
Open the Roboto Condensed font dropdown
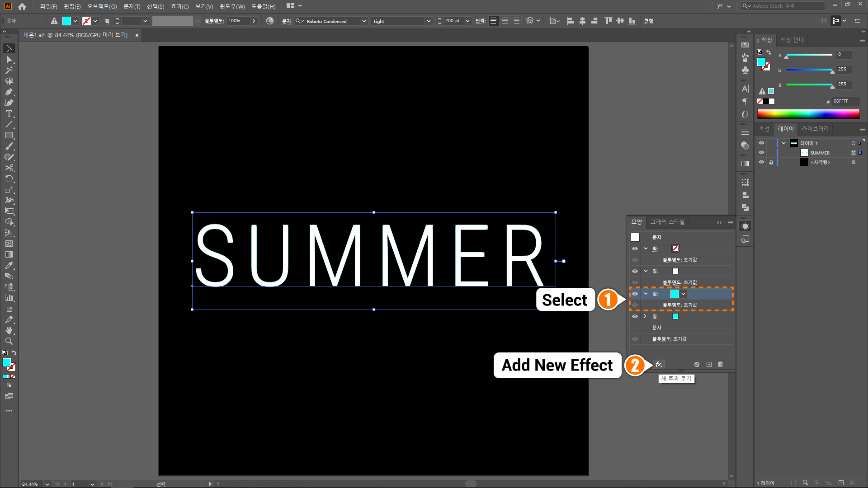[x=364, y=21]
